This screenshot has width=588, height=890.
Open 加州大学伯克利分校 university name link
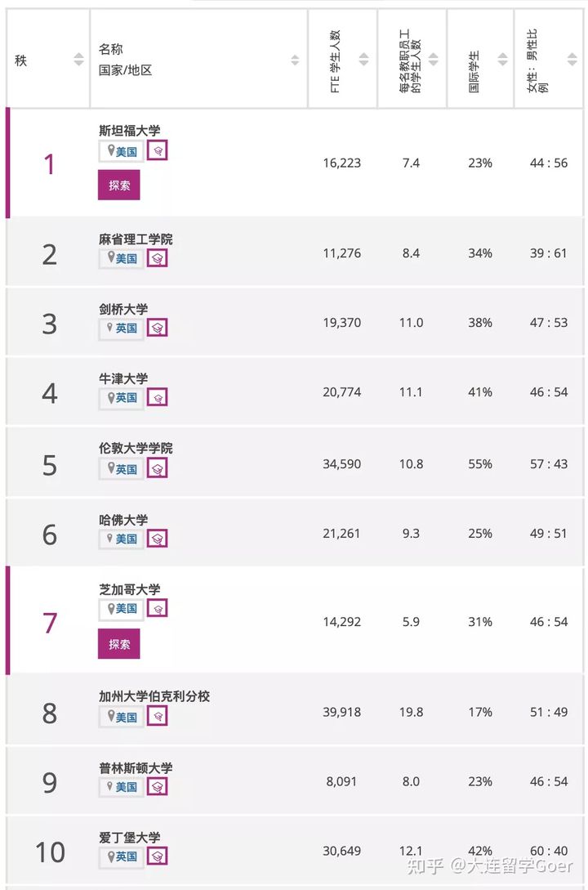click(154, 695)
